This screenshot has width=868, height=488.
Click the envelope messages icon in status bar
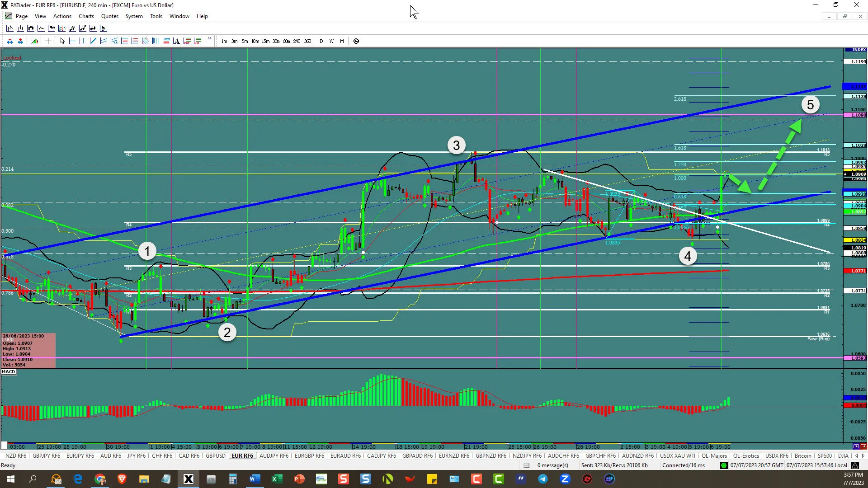coord(527,465)
